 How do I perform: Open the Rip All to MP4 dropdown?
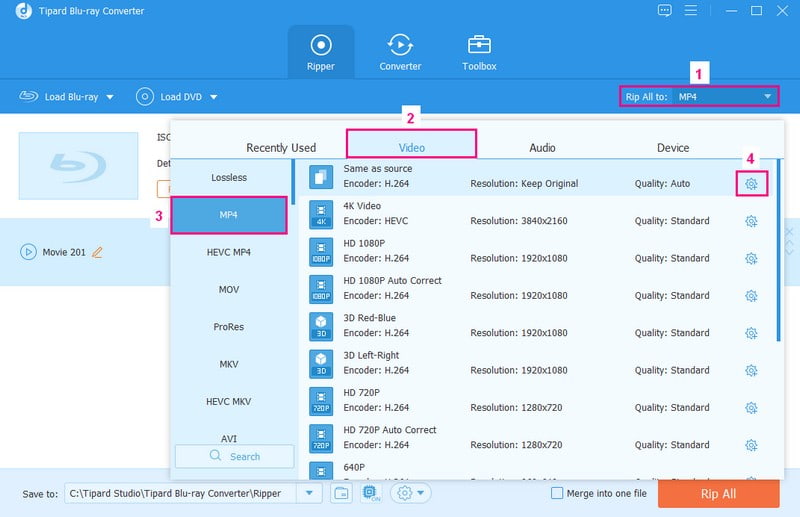coord(724,96)
